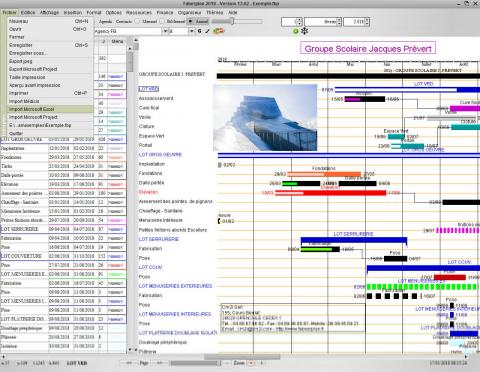Image resolution: width=480 pixels, height=372 pixels.
Task: Click the LOT SERRURERIE chart label
Action: point(159,239)
